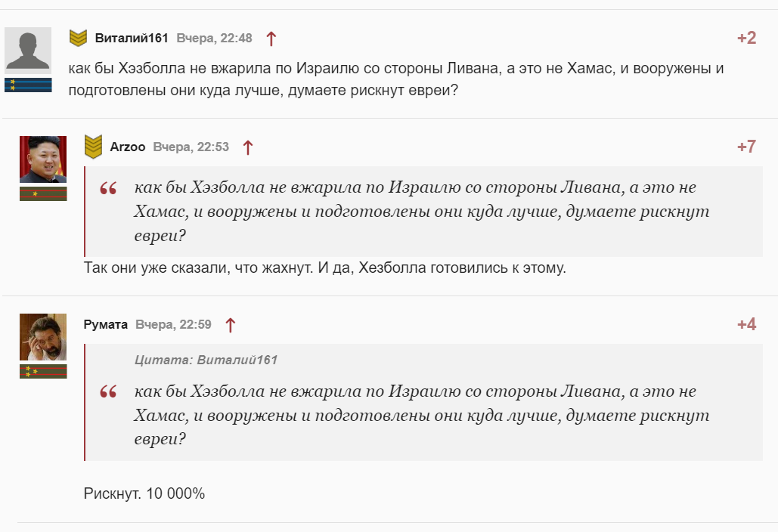Click the blue shoulder strap under Виталий161's avatar
The image size is (778, 532).
click(28, 85)
